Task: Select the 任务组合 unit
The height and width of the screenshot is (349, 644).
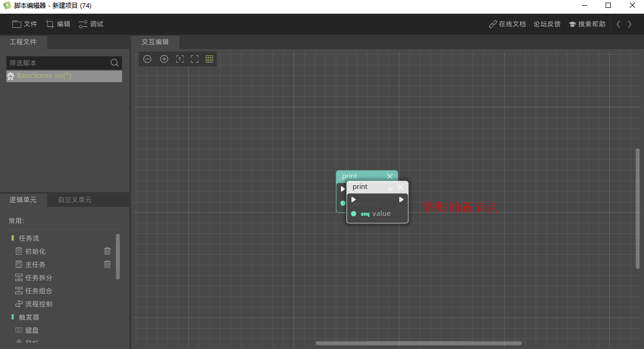Action: pos(38,291)
